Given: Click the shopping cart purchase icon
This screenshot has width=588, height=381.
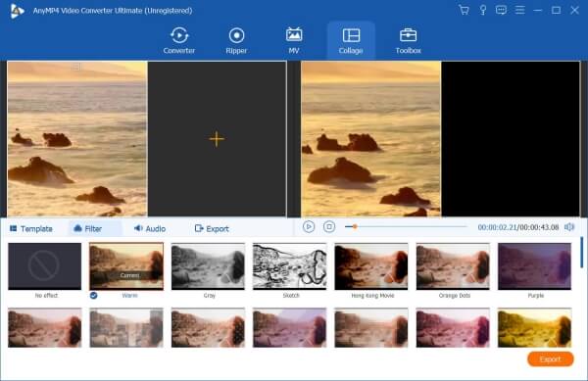Looking at the screenshot, I should 464,10.
